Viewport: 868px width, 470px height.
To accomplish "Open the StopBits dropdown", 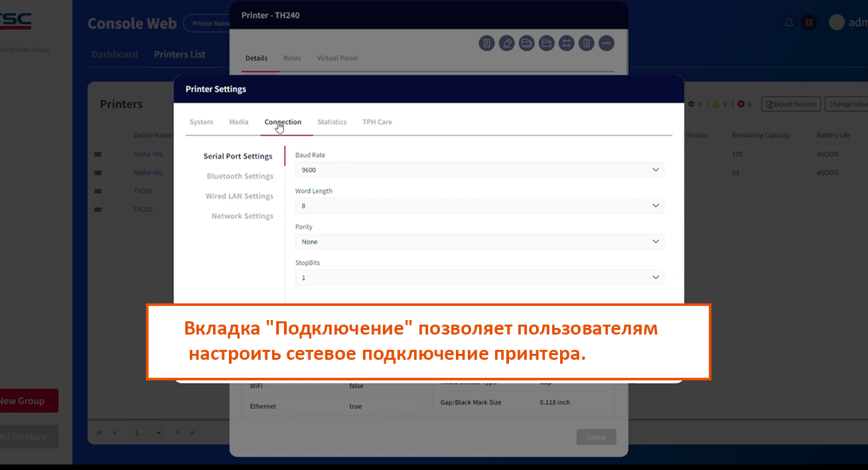I will pyautogui.click(x=479, y=277).
